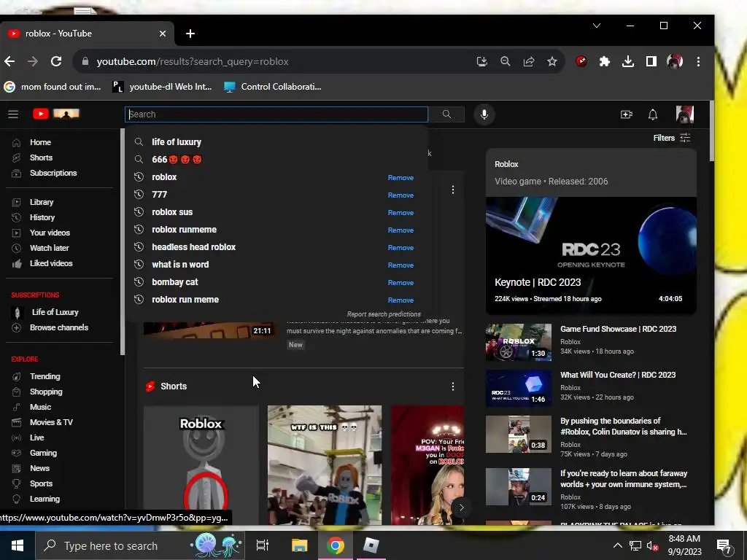747x560 pixels.
Task: Click install app icon in address bar
Action: pos(482,61)
